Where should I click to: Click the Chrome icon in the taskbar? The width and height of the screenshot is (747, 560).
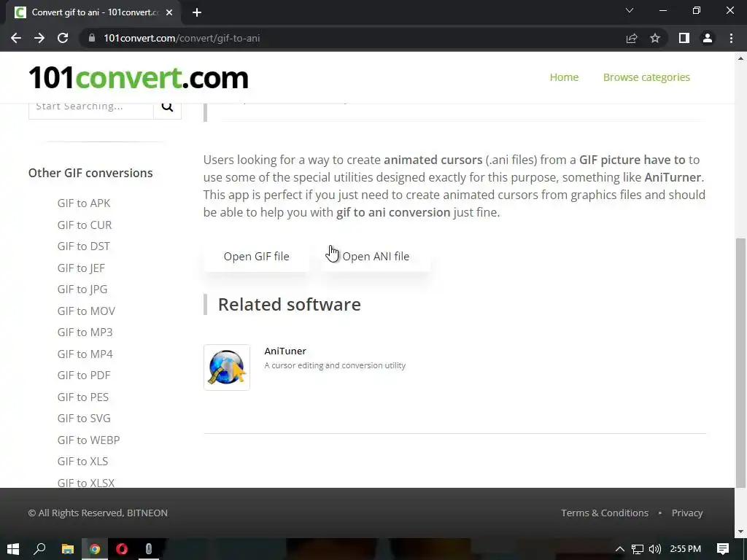point(95,549)
